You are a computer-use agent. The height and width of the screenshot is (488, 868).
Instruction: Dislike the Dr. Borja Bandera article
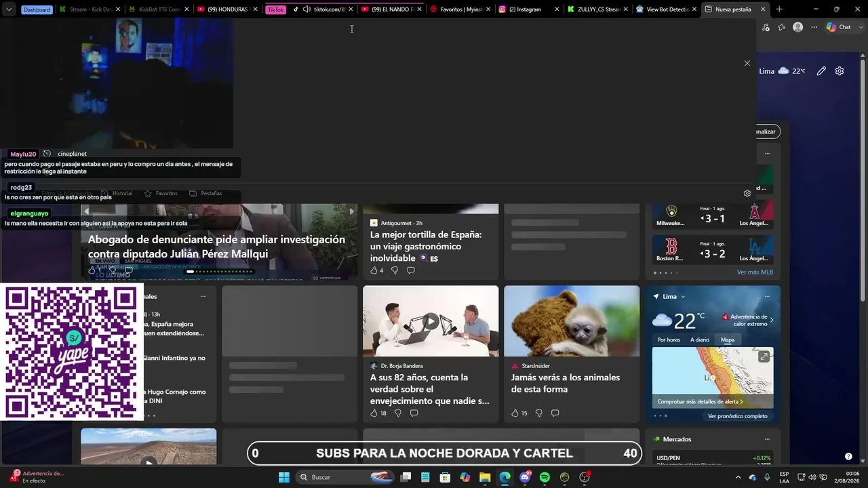(397, 413)
